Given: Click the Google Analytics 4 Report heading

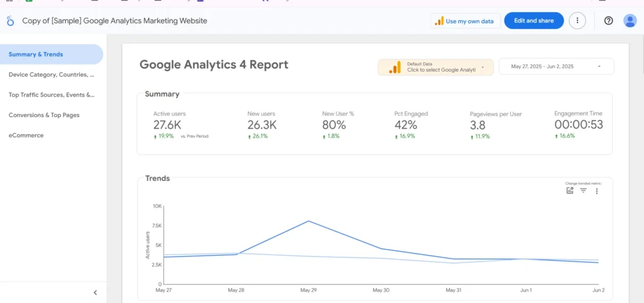Looking at the screenshot, I should (214, 65).
